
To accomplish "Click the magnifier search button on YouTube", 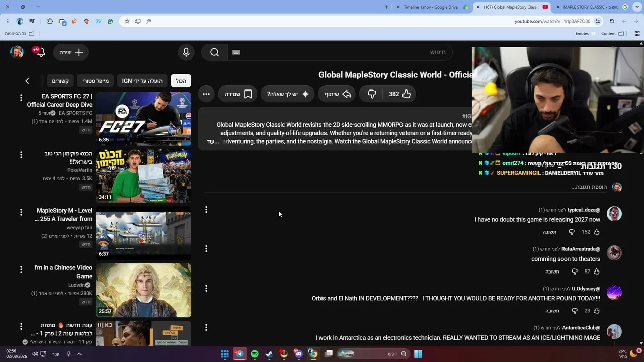I will (x=214, y=52).
